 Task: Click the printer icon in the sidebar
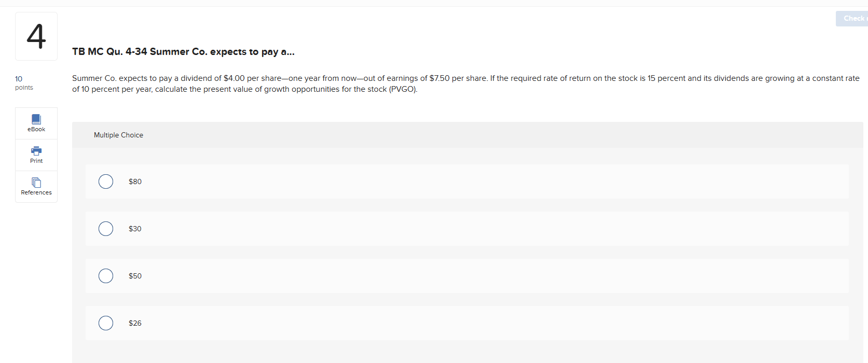point(36,151)
